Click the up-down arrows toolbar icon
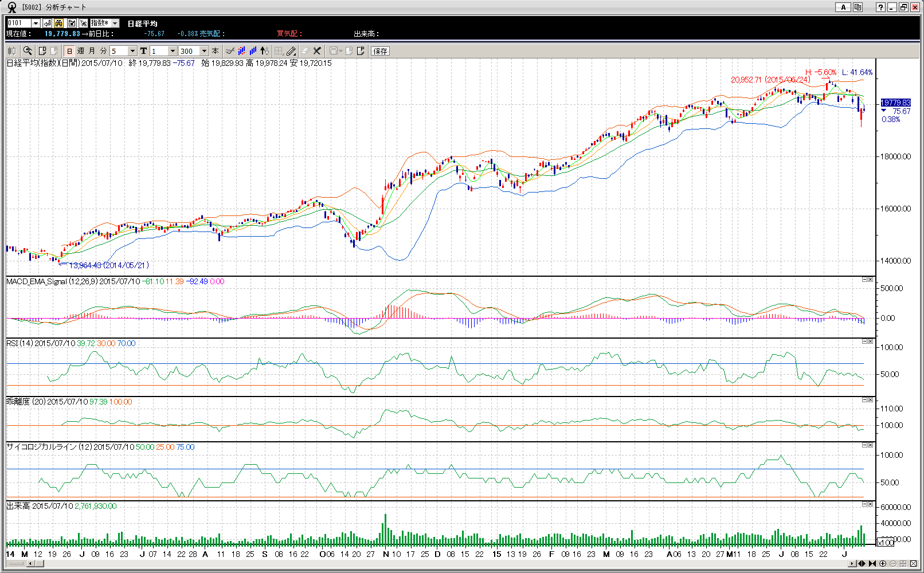 264,51
